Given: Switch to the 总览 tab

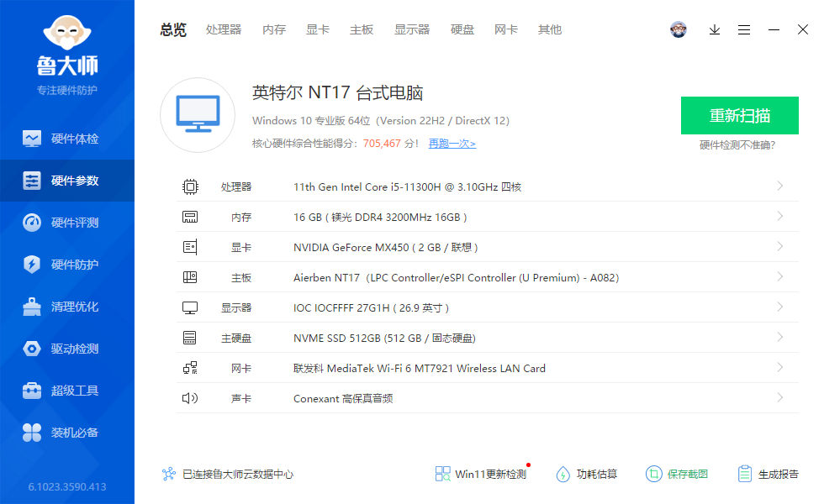Looking at the screenshot, I should [173, 30].
